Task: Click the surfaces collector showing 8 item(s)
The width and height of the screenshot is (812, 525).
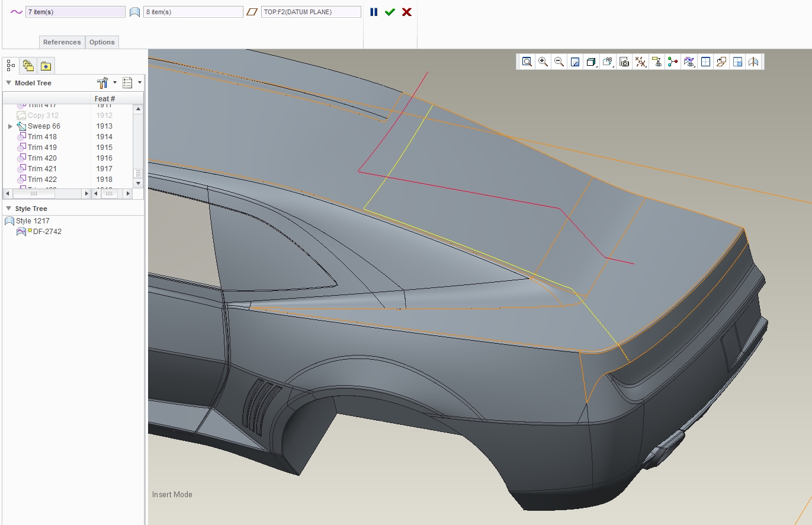Action: (x=193, y=12)
